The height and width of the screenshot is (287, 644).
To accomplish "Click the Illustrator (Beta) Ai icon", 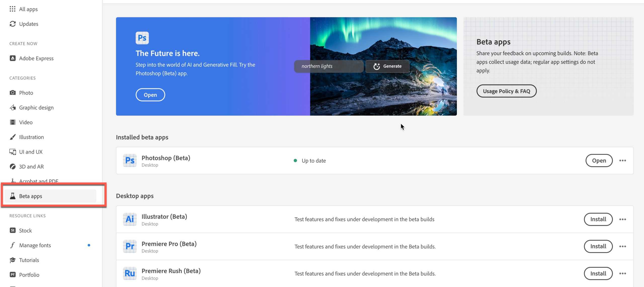I will coord(130,219).
